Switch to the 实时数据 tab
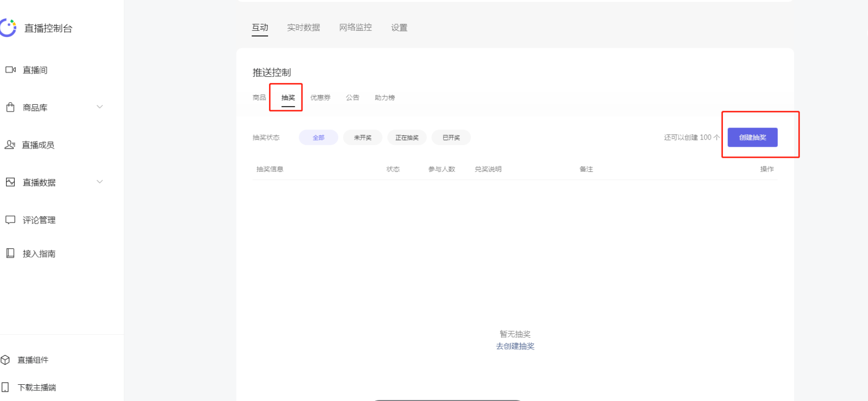868x401 pixels. (303, 28)
